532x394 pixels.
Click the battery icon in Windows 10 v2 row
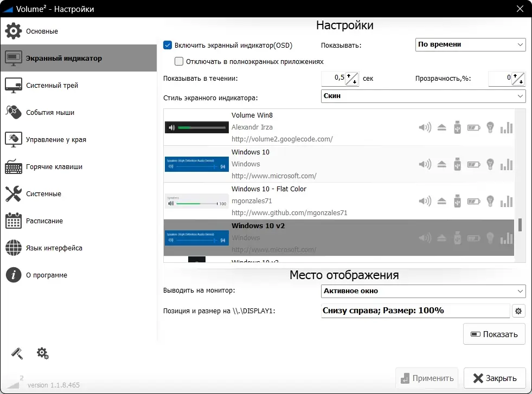[473, 238]
